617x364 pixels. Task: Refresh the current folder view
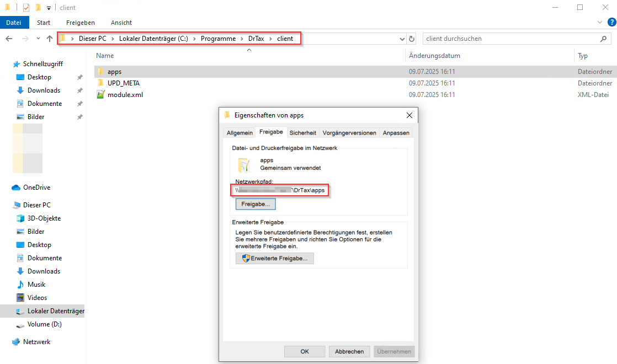412,39
